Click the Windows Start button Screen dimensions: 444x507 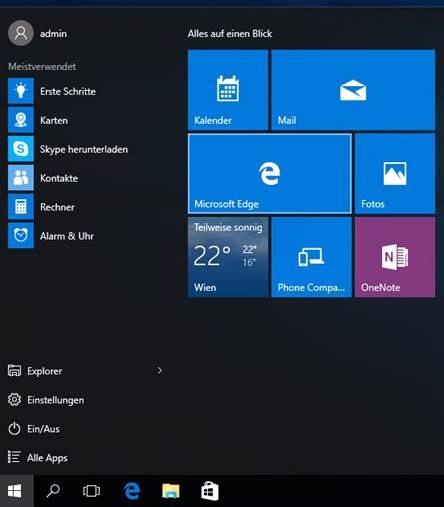tap(16, 491)
